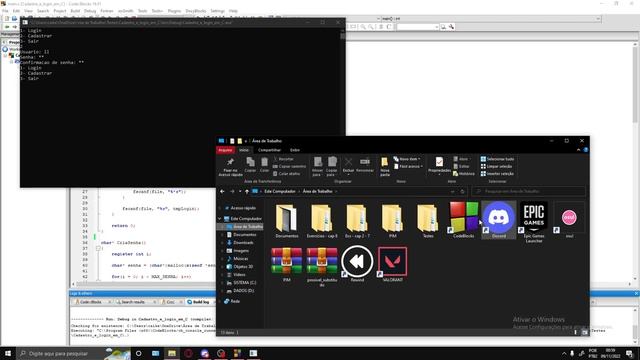The width and height of the screenshot is (640, 360).
Task: Open the Windows Start menu
Action: [8, 353]
